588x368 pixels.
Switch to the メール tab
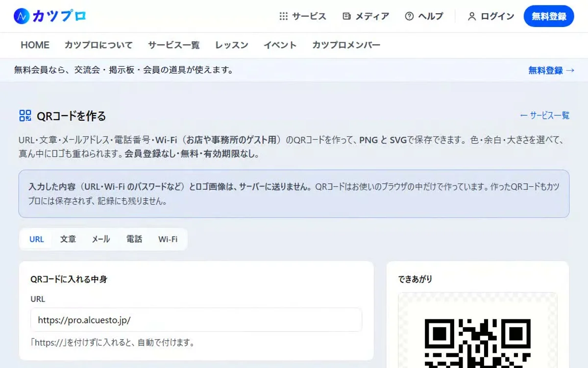pos(101,239)
